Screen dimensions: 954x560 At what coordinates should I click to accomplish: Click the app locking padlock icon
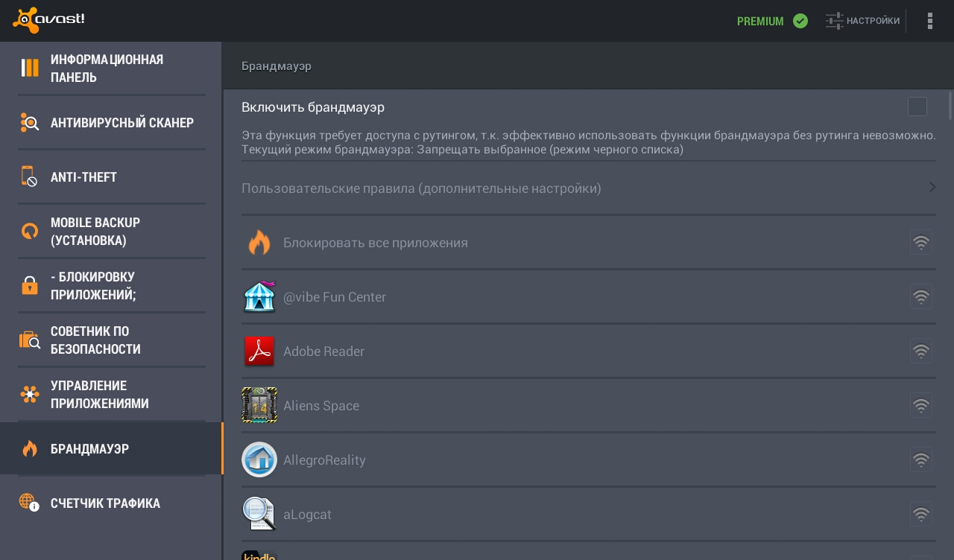click(30, 285)
